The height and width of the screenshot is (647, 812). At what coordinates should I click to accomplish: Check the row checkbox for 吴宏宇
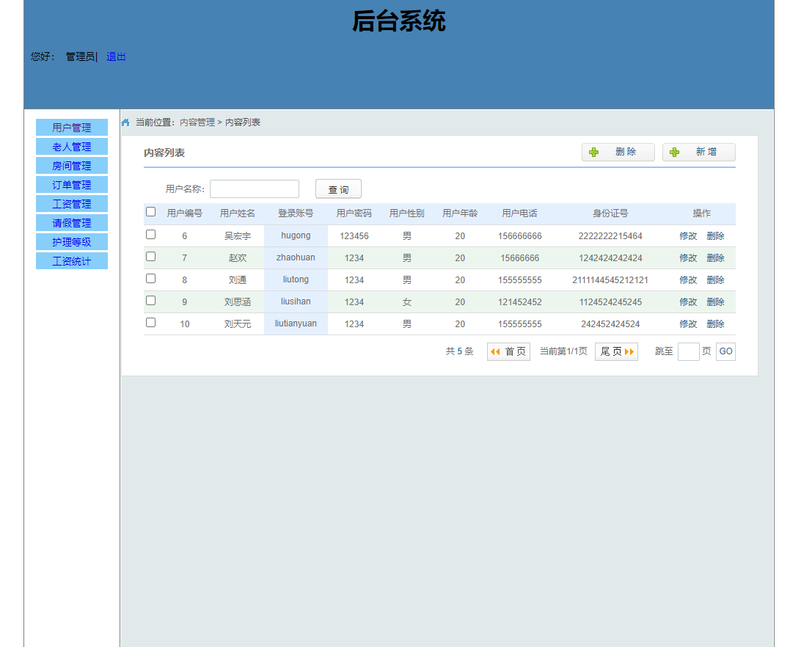click(150, 233)
